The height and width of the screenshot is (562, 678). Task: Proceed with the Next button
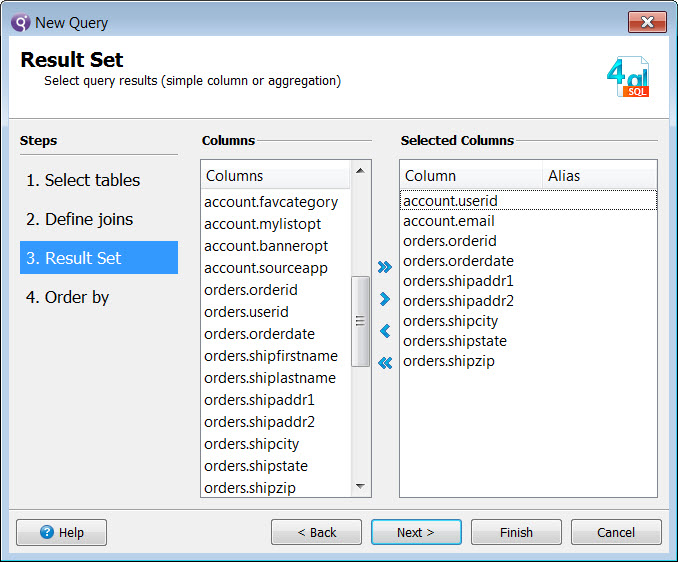click(416, 532)
